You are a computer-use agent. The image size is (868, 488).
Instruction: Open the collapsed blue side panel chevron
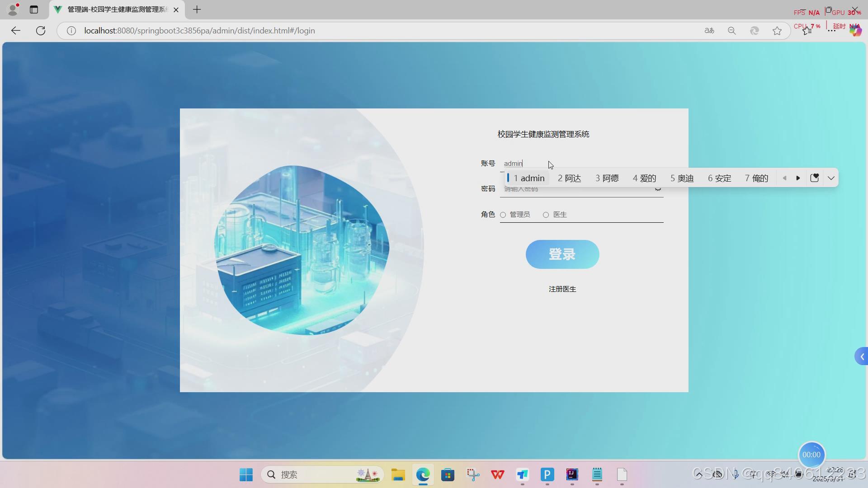862,356
